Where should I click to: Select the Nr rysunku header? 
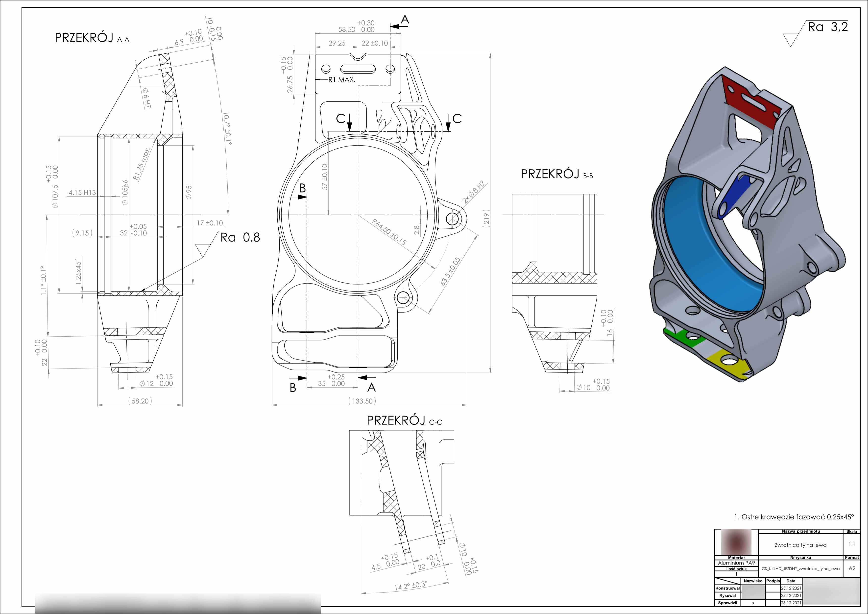pyautogui.click(x=800, y=558)
